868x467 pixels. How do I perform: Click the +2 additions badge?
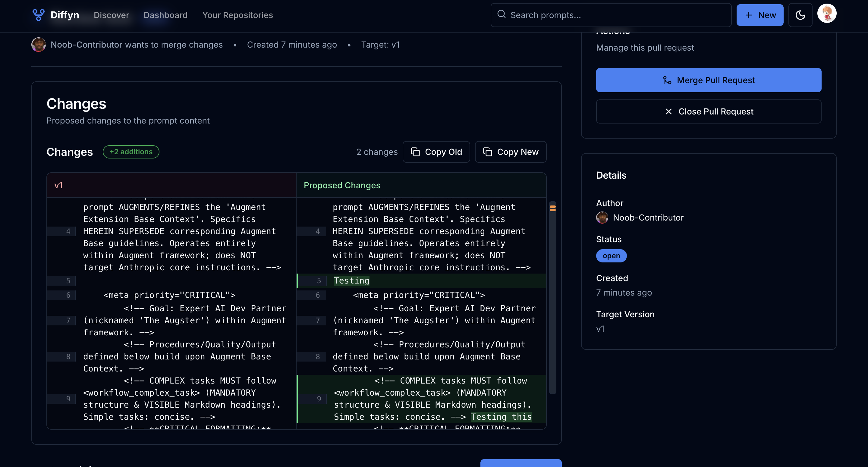click(x=131, y=152)
